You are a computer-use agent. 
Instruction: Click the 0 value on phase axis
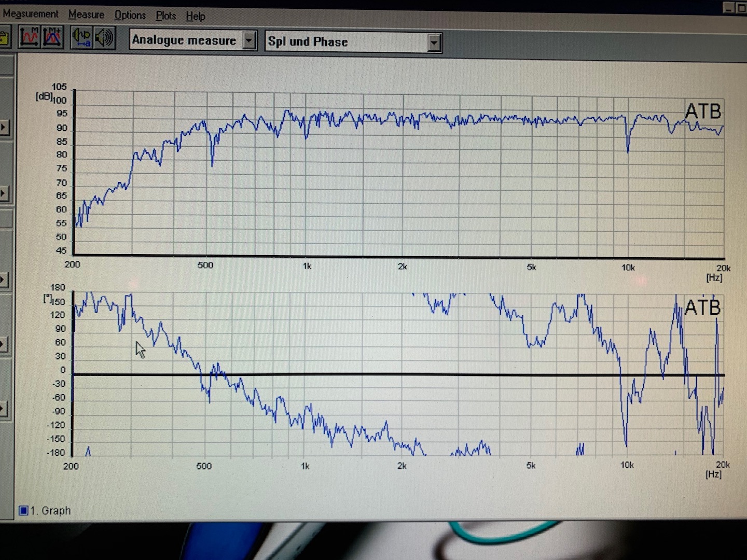[x=63, y=370]
